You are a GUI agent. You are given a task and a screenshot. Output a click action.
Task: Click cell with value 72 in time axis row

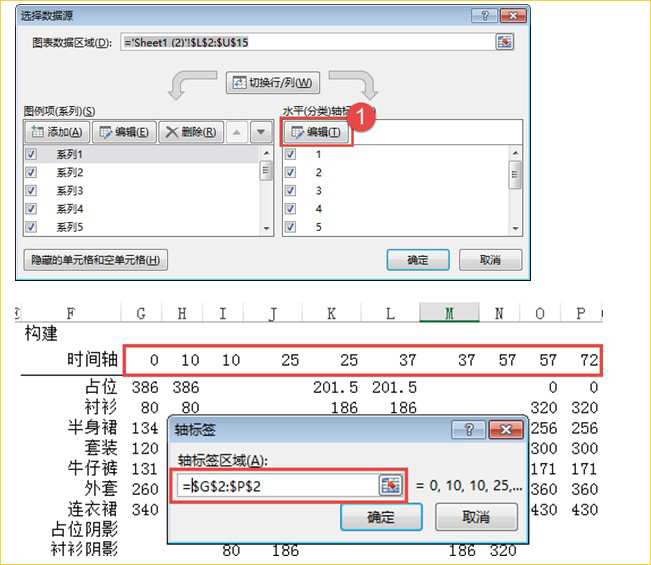[589, 360]
